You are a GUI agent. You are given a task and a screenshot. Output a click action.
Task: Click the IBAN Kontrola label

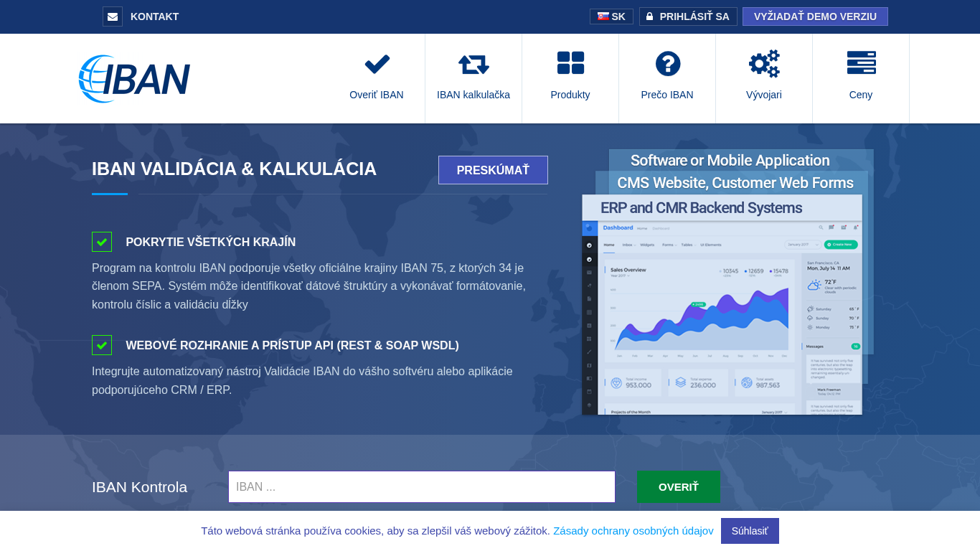pyautogui.click(x=139, y=487)
